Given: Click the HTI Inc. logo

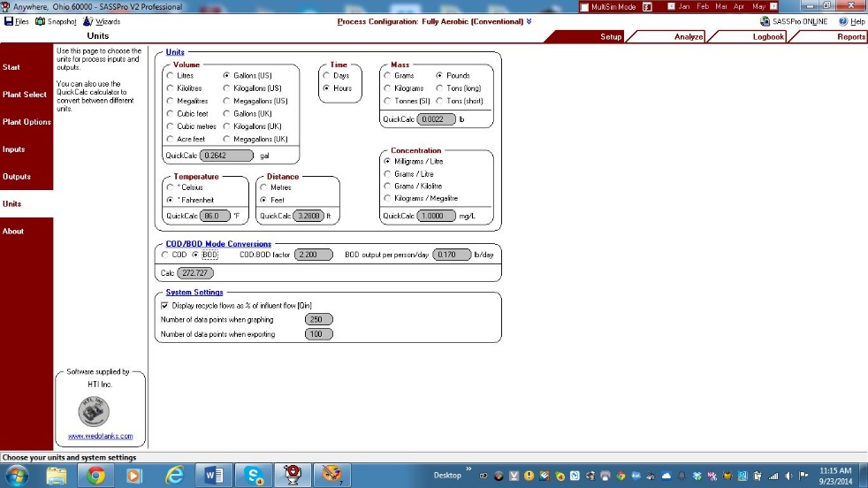Looking at the screenshot, I should 94,412.
